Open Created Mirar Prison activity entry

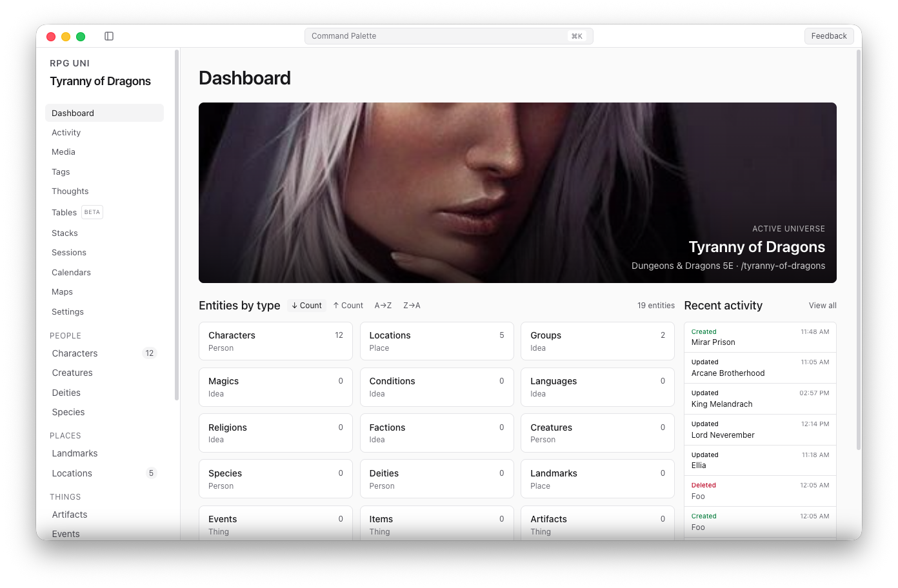coord(760,337)
